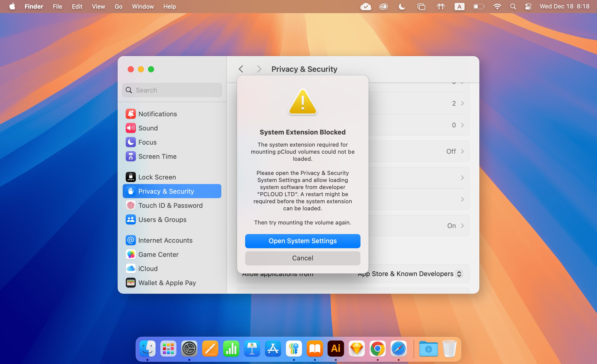Open Game Center settings
597x364 pixels.
pos(159,254)
